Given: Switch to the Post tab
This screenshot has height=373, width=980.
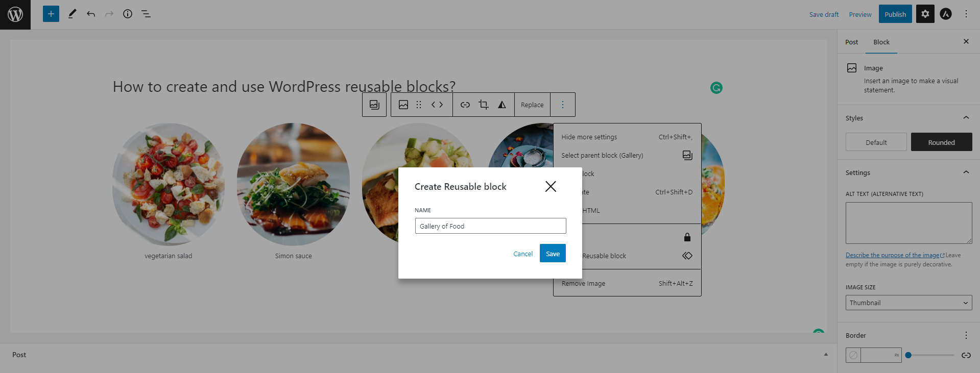Looking at the screenshot, I should click(852, 42).
